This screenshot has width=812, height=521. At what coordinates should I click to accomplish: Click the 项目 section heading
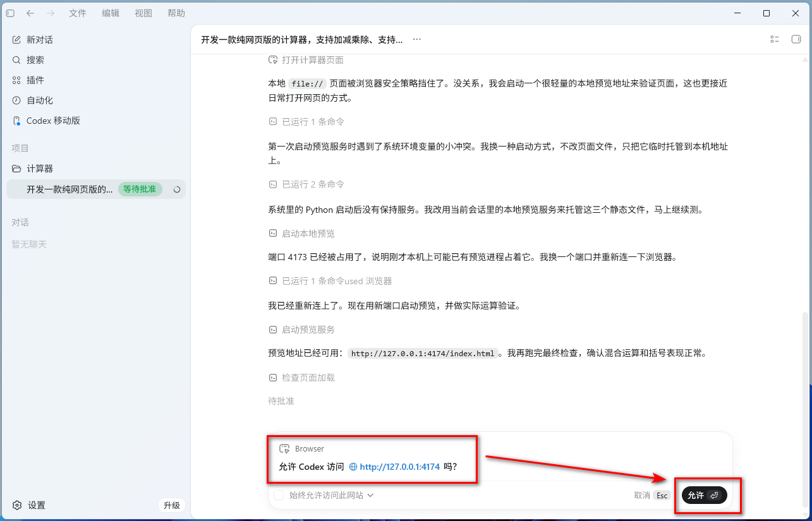(20, 148)
